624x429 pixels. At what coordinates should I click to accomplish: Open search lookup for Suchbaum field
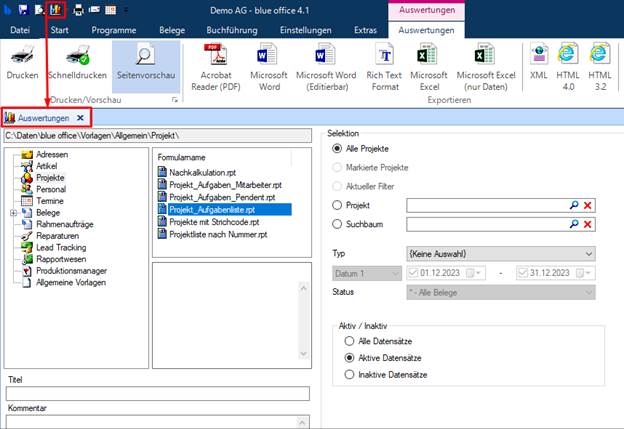(x=574, y=224)
